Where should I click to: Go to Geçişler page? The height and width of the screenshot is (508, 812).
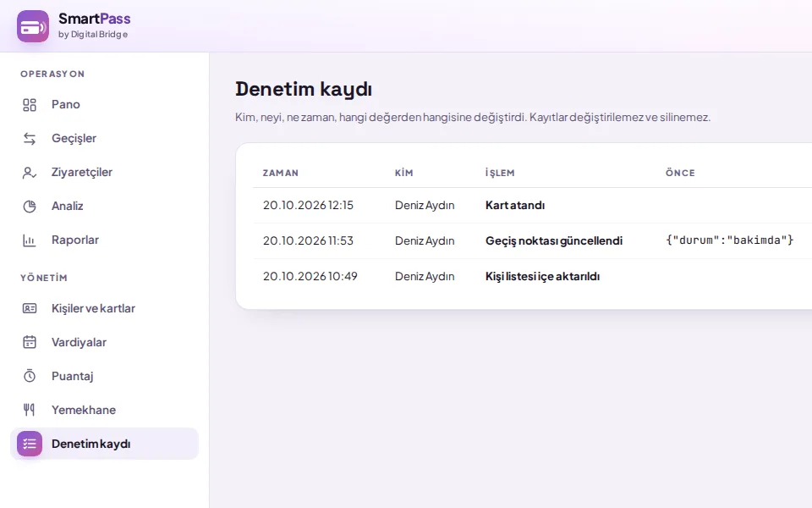pos(104,138)
